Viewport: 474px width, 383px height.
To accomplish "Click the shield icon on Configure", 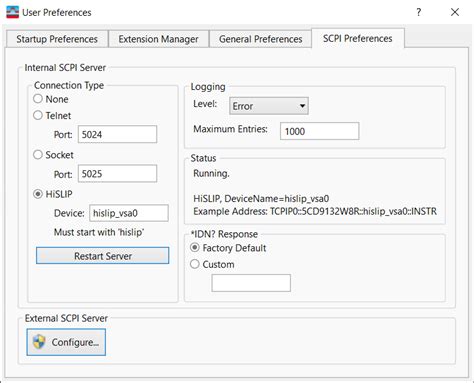I will pos(39,342).
